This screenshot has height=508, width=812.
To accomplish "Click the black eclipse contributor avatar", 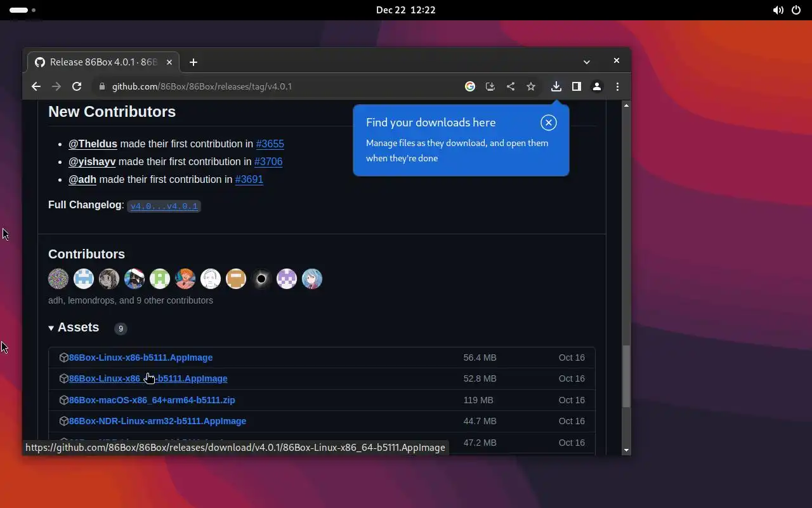I will coord(261,279).
